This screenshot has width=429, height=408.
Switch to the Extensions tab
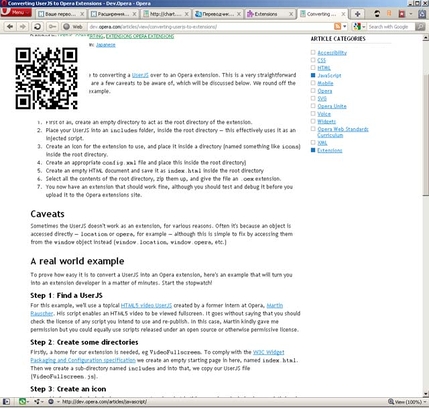(270, 14)
